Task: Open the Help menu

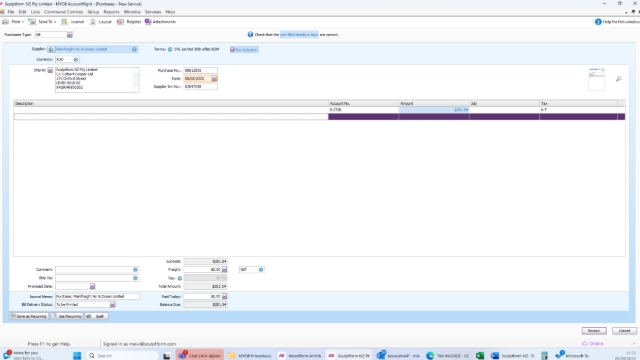Action: (x=170, y=12)
